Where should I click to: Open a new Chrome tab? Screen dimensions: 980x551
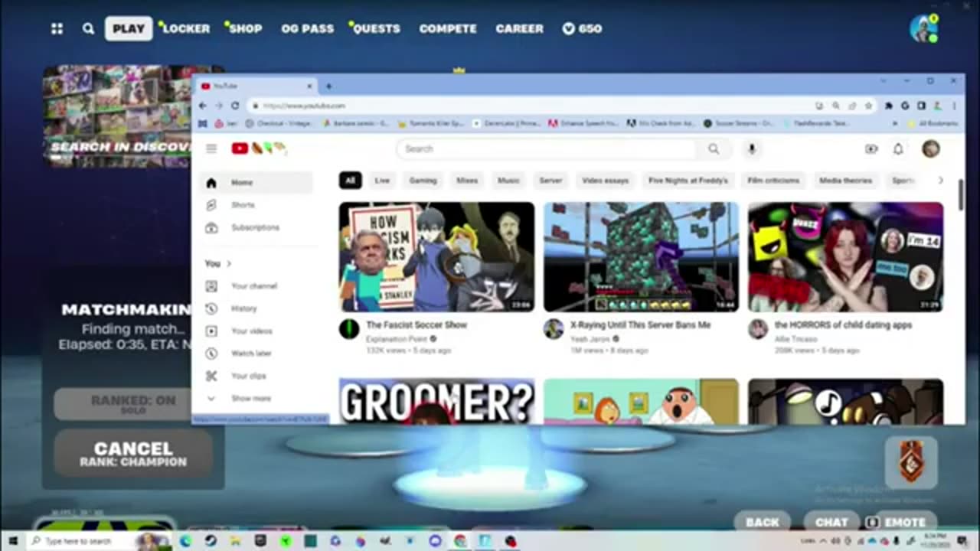click(328, 86)
